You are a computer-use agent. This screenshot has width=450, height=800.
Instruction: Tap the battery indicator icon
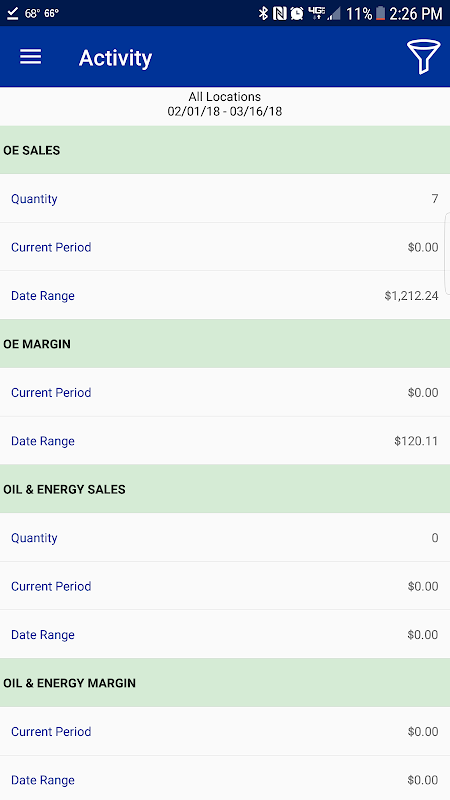point(380,13)
